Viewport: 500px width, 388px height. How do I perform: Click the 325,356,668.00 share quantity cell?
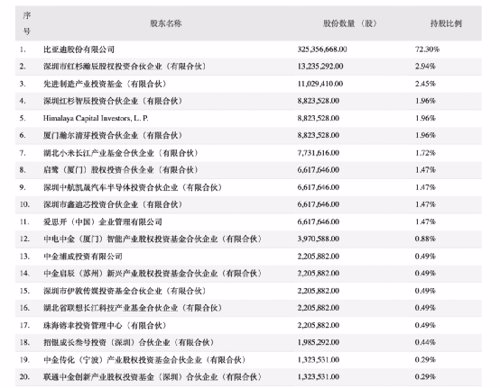[322, 49]
